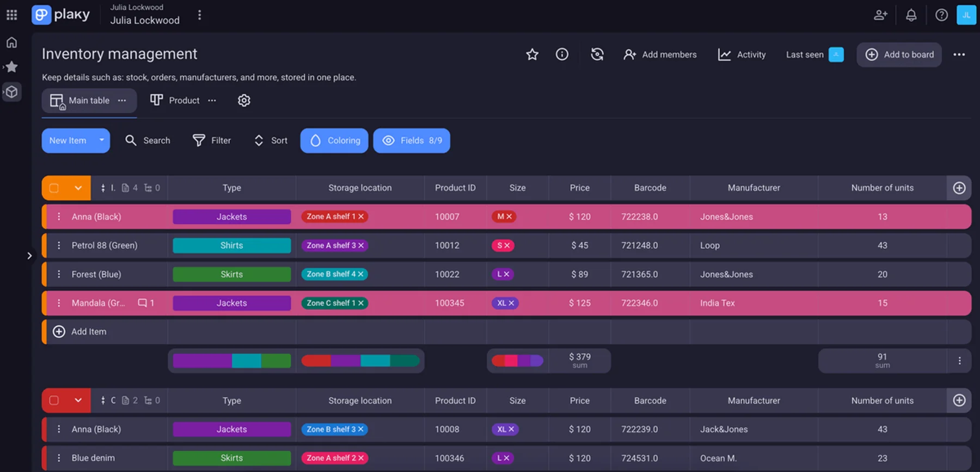Open row menu for Petrol 88 (Green)
The height and width of the screenshot is (472, 980).
[59, 246]
